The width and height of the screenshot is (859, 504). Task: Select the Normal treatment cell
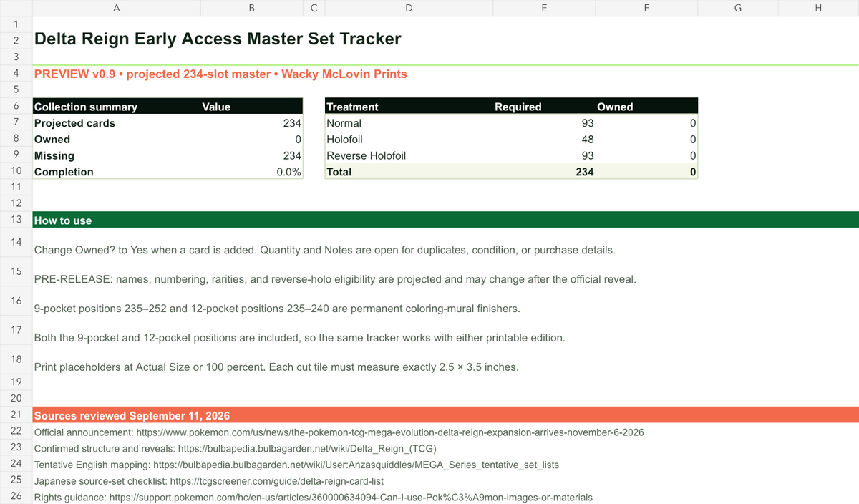click(x=409, y=123)
